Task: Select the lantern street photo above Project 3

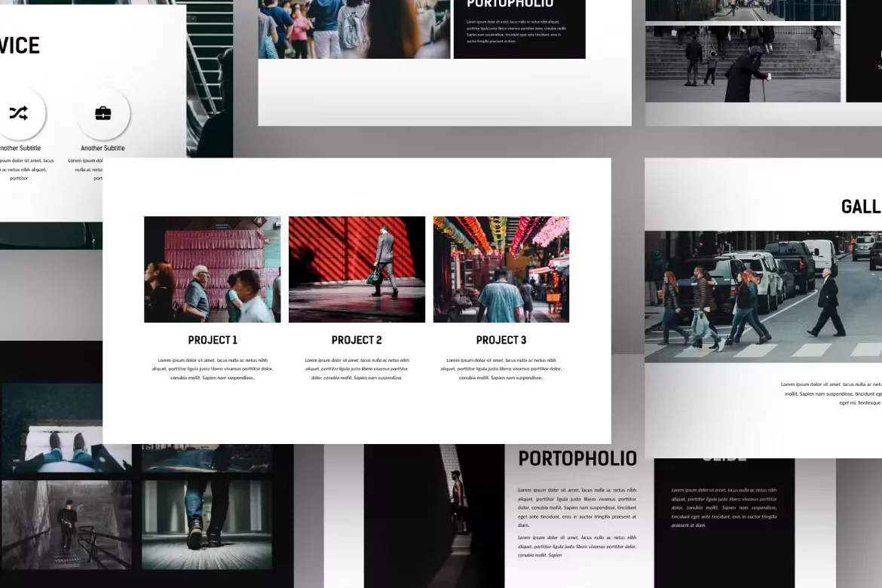Action: (x=501, y=269)
